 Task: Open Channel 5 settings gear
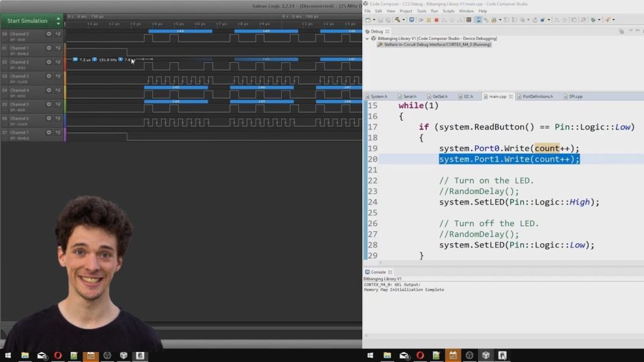49,104
